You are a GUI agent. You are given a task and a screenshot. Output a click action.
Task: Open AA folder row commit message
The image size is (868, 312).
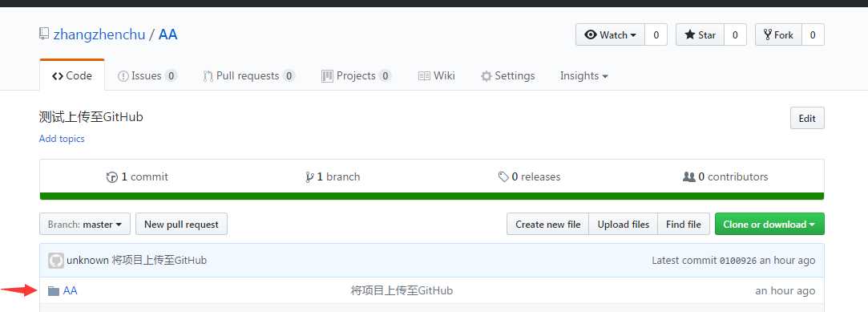402,290
